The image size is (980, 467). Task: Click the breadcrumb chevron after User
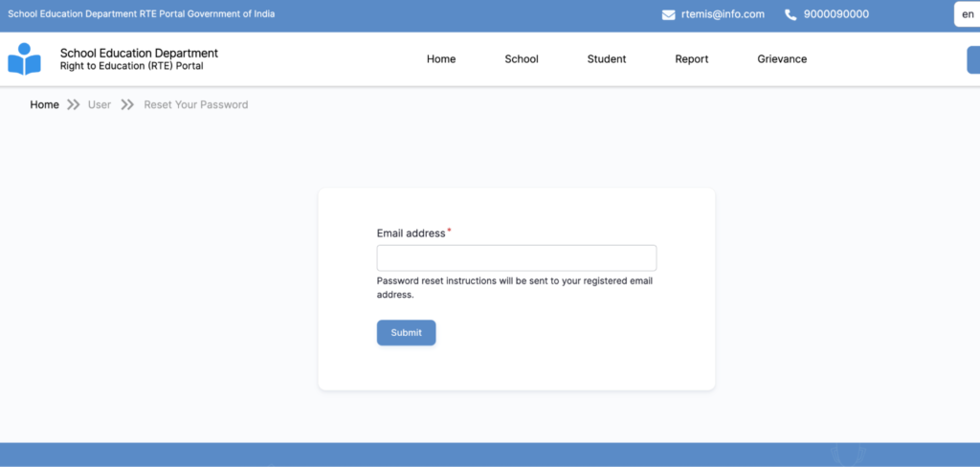(127, 105)
